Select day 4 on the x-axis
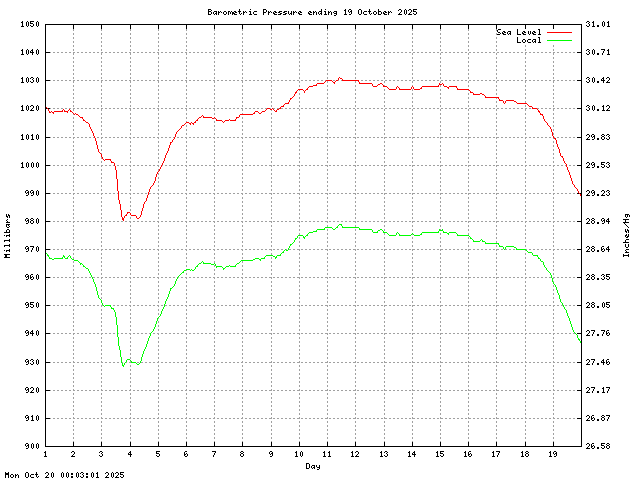 pyautogui.click(x=129, y=455)
